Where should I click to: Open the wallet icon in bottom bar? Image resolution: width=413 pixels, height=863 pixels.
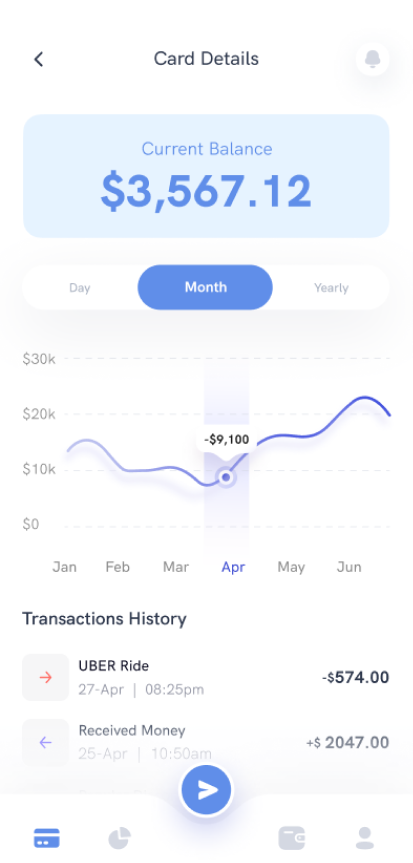(x=292, y=838)
